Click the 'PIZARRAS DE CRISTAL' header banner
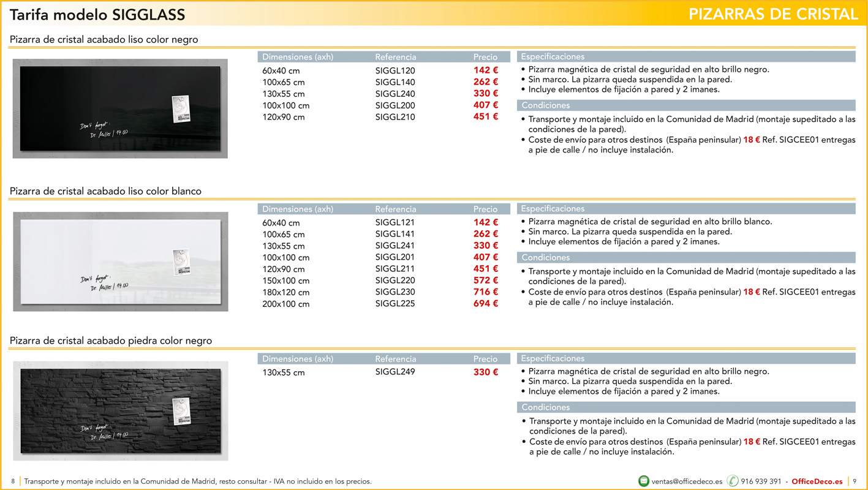 (x=773, y=14)
